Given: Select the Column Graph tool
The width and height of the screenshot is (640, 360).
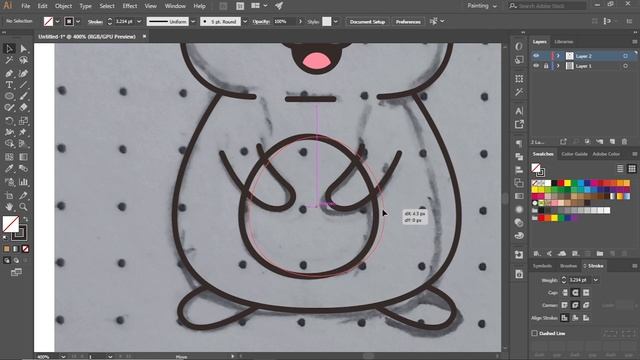Looking at the screenshot, I should [23, 182].
